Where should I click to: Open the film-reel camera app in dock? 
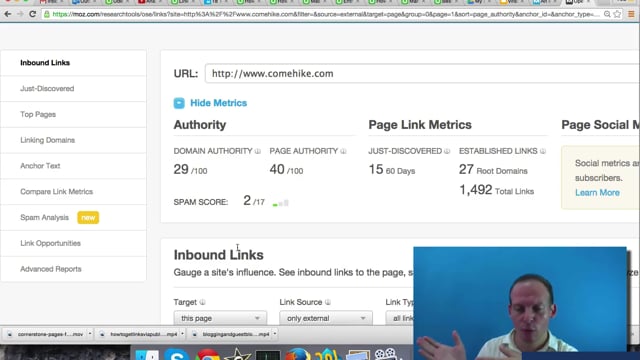click(385, 354)
